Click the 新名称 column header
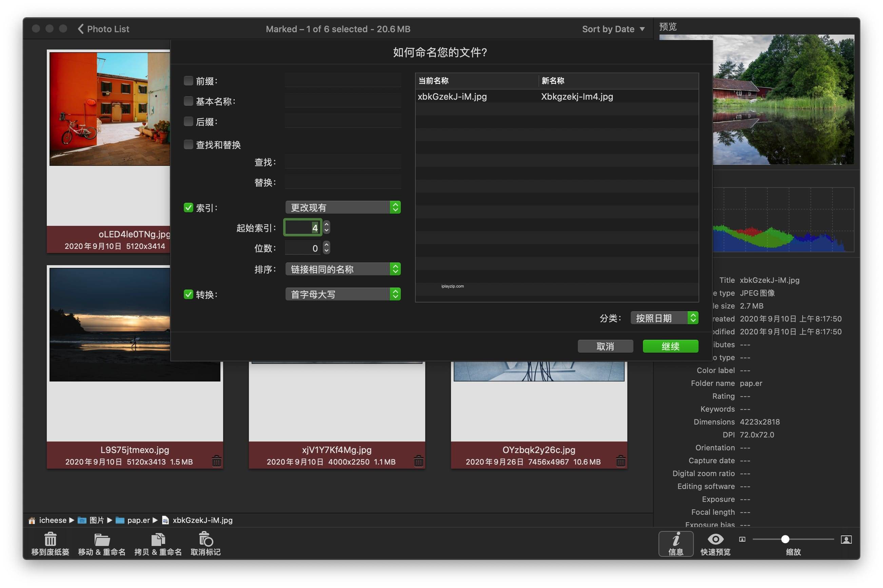This screenshot has height=588, width=883. tap(619, 81)
